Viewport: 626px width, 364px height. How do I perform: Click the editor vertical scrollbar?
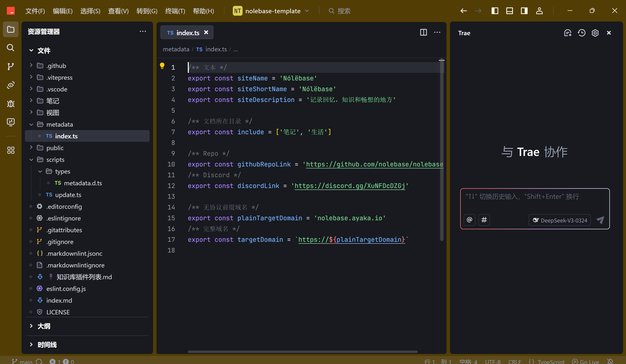442,150
